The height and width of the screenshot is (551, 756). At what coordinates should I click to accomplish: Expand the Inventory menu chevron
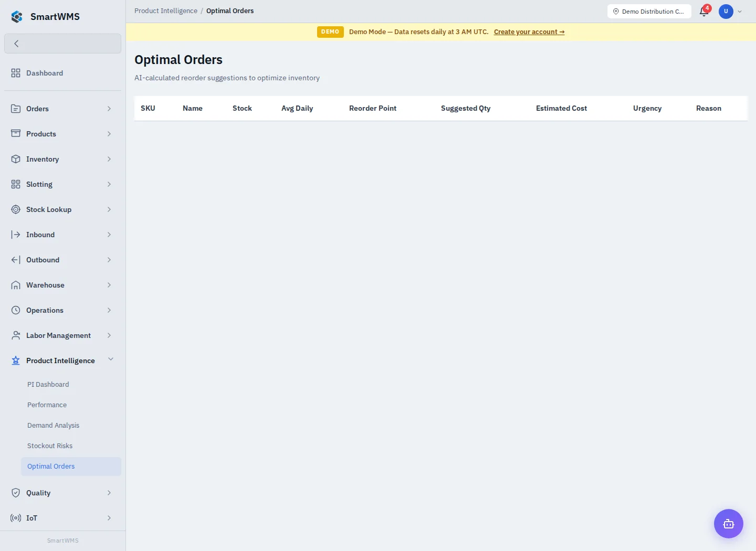(x=109, y=159)
